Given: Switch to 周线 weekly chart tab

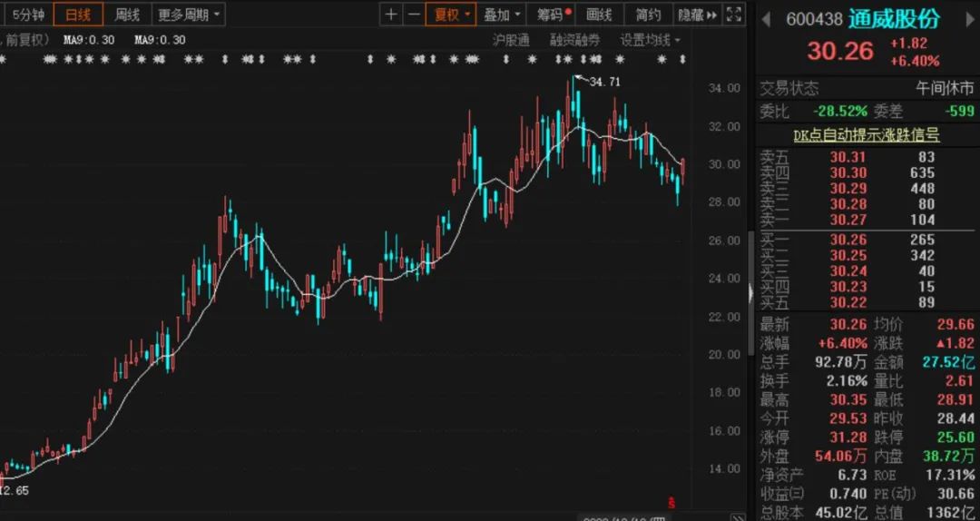Looking at the screenshot, I should tap(127, 15).
